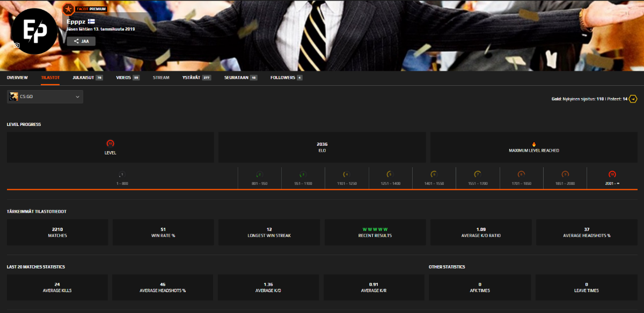Click the red level 10 icon above LEVEL

[x=110, y=144]
